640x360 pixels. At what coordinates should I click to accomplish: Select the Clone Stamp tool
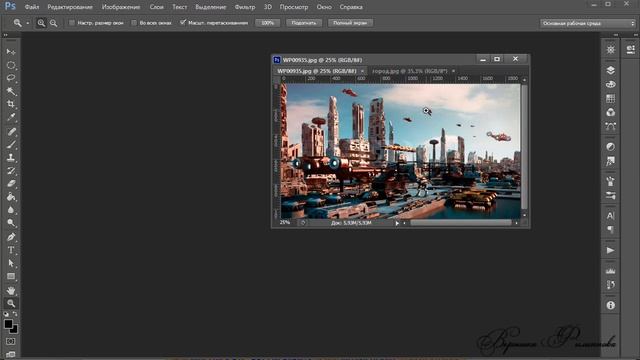[x=11, y=158]
